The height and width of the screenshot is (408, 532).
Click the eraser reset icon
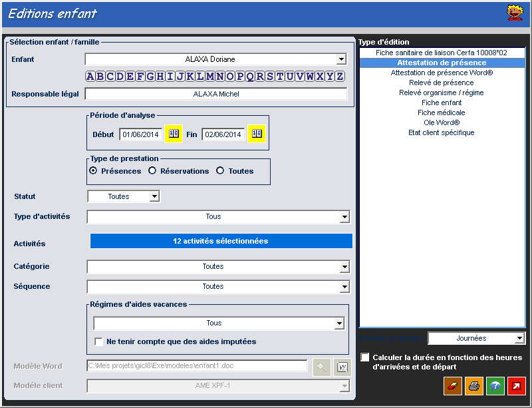pyautogui.click(x=452, y=385)
